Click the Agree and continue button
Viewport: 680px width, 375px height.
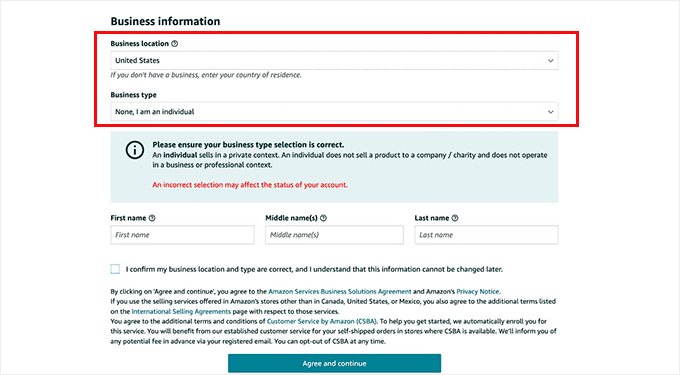pos(334,363)
